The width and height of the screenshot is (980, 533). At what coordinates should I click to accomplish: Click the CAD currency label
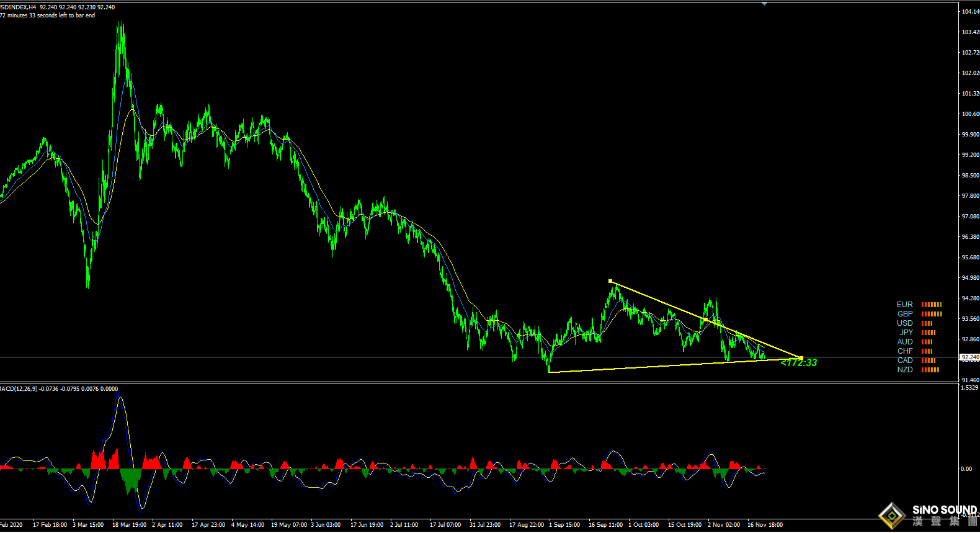click(904, 361)
